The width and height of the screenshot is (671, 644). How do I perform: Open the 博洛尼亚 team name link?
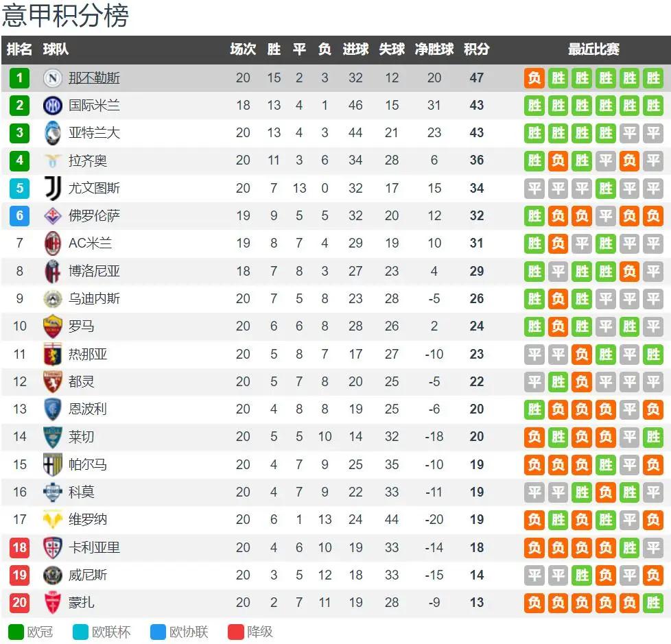coord(94,271)
